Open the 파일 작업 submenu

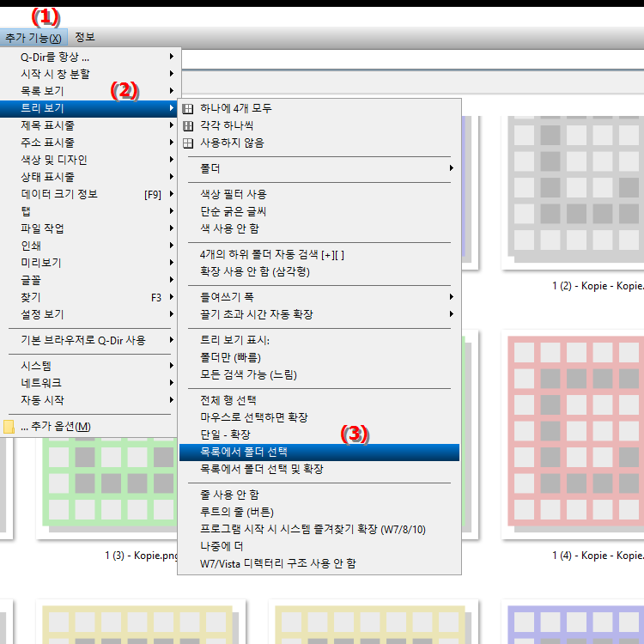coord(88,228)
